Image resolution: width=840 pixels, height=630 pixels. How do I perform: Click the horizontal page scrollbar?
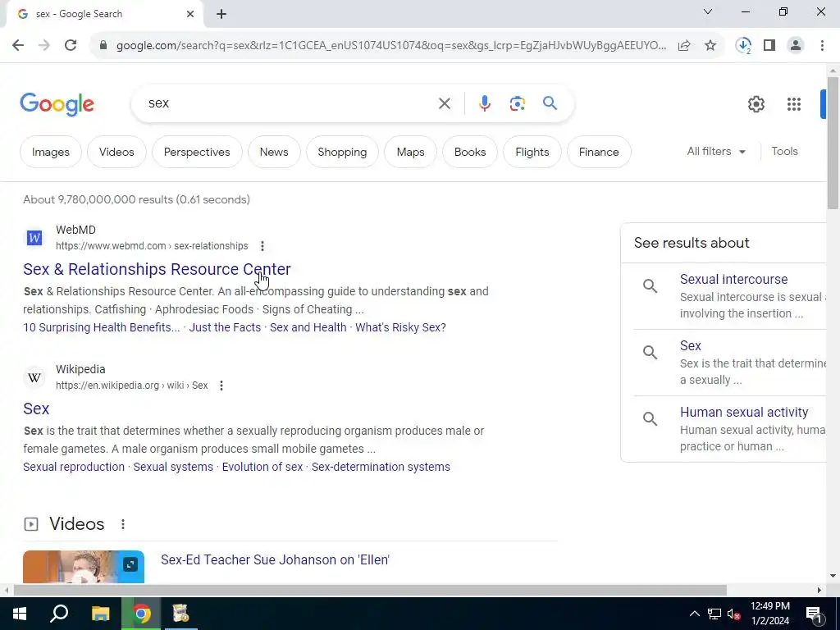tap(370, 591)
